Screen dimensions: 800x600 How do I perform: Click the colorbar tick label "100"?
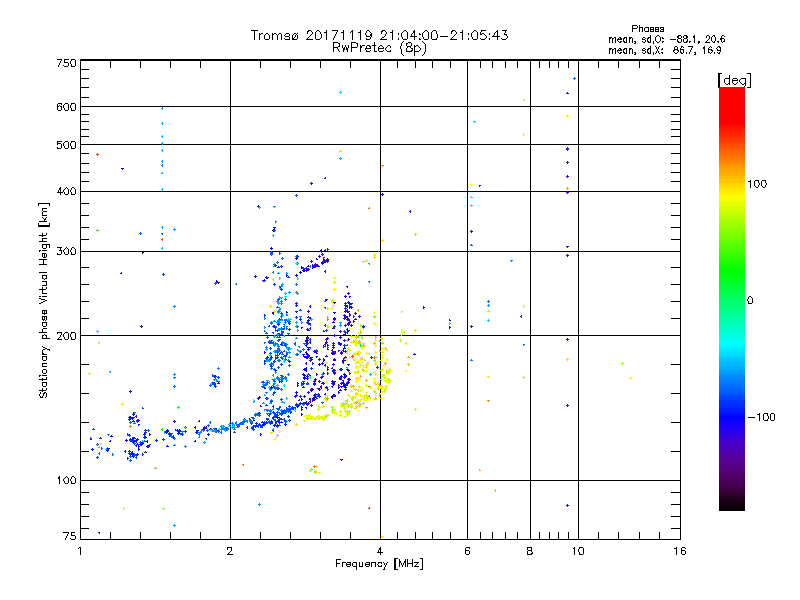757,184
